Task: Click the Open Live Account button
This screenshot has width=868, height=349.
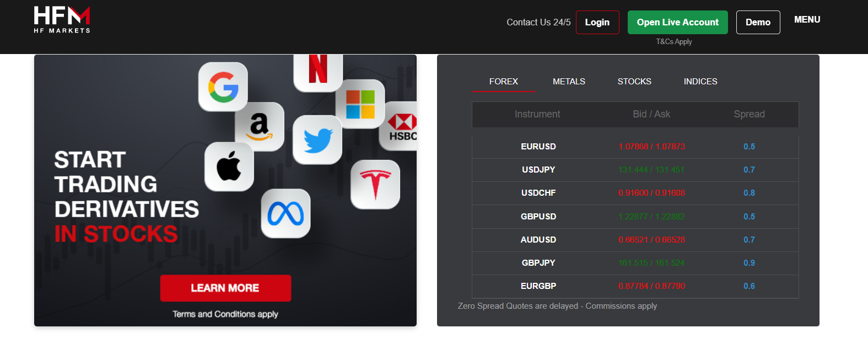Action: coord(677,23)
